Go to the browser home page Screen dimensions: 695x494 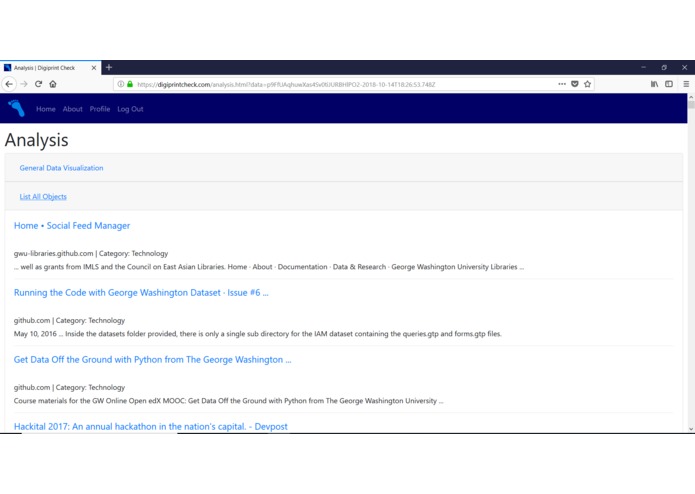(x=53, y=84)
